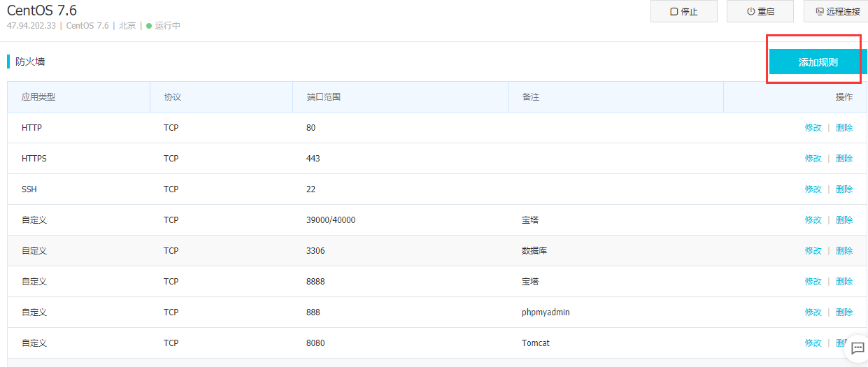Image resolution: width=868 pixels, height=367 pixels.
Task: Click the IP address 47.94.202.33
Action: coord(31,26)
